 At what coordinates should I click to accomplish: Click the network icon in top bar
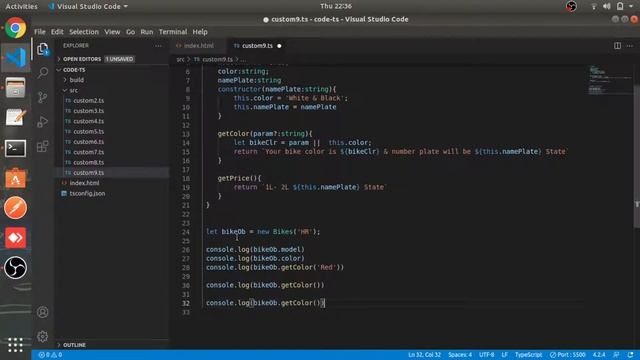pyautogui.click(x=593, y=6)
